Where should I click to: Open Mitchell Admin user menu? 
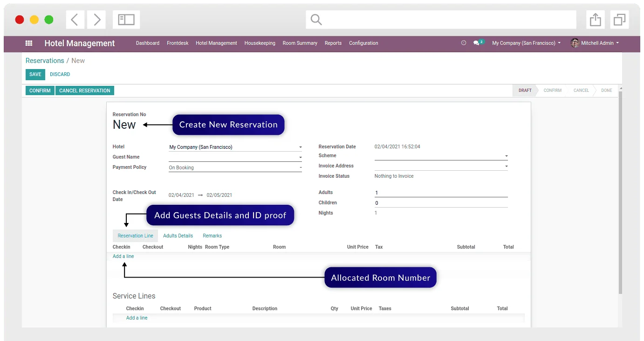(600, 43)
